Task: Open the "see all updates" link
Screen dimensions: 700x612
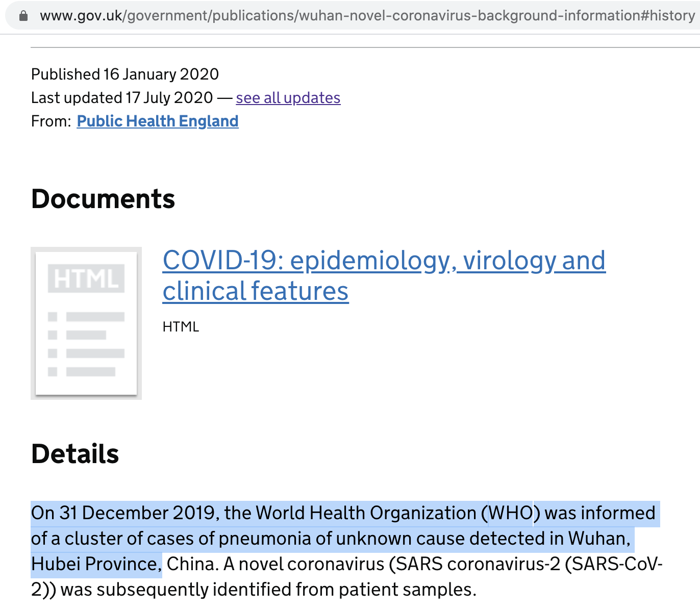Action: [x=288, y=97]
